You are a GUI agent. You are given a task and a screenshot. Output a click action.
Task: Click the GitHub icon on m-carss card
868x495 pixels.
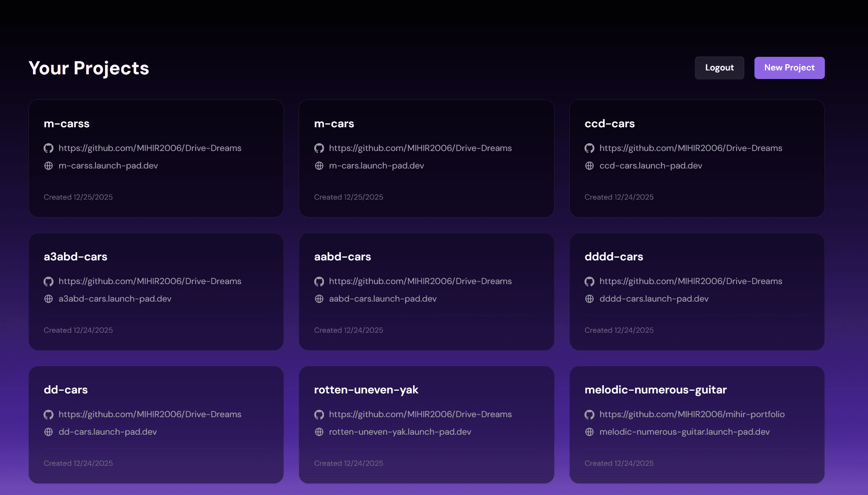click(x=48, y=148)
